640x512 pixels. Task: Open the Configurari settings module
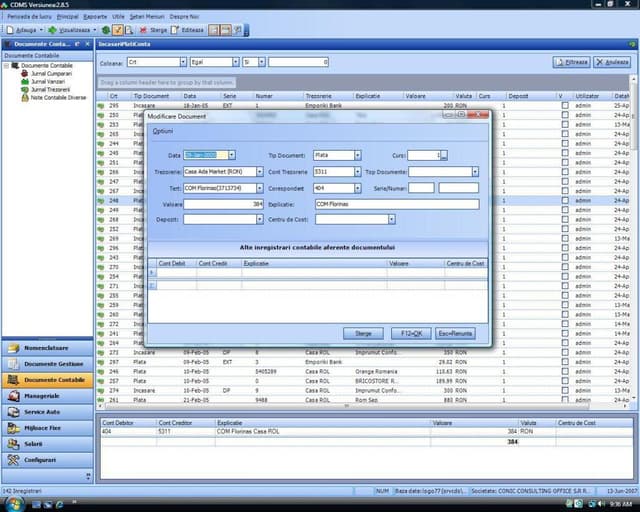click(x=40, y=460)
